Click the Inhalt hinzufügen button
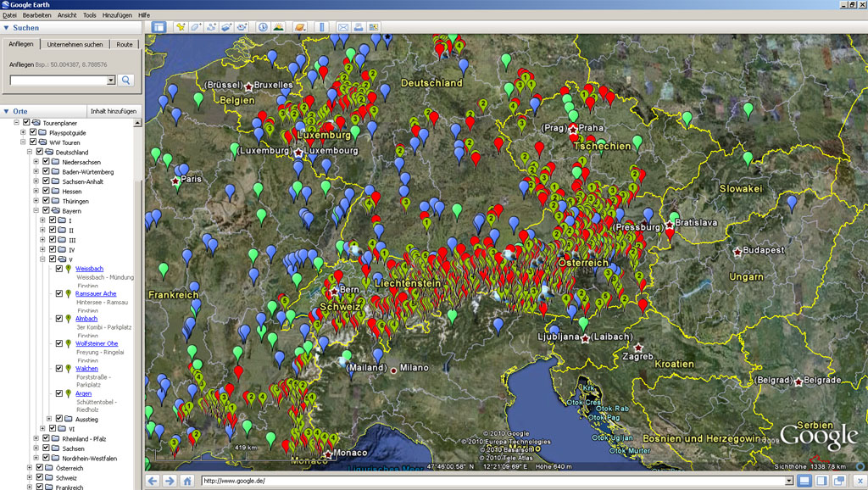This screenshot has width=868, height=490. 114,112
